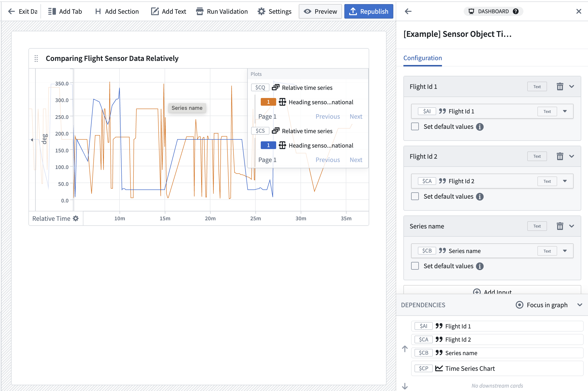Click the Preview button

(320, 12)
